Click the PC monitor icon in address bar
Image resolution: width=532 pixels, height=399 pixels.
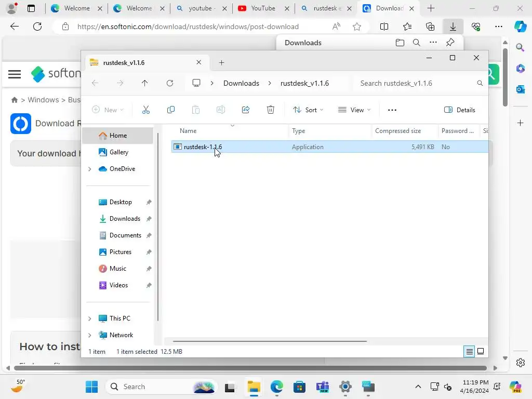pos(196,83)
